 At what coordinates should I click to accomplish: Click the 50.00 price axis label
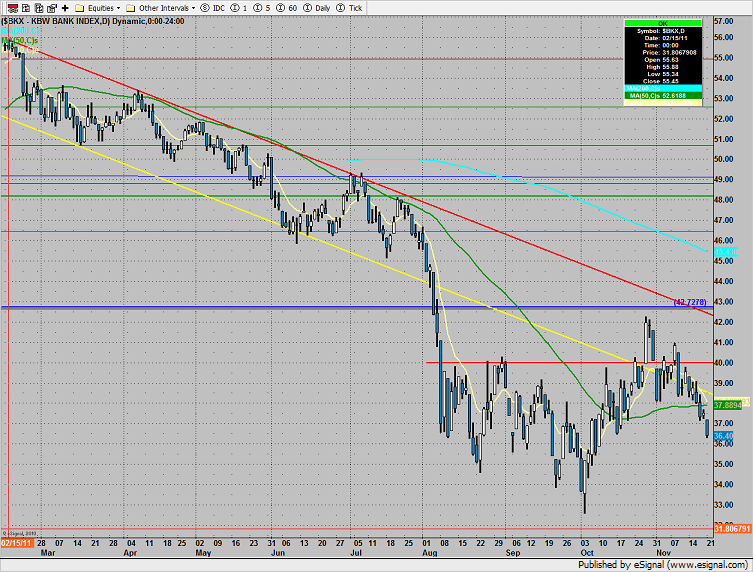click(723, 159)
